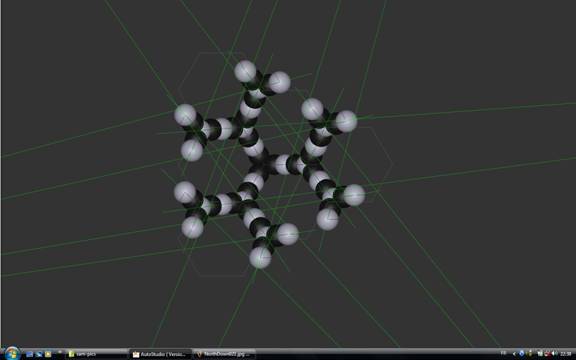Click the rightmost white sphere of the model
This screenshot has width=576, height=360.
click(x=354, y=195)
